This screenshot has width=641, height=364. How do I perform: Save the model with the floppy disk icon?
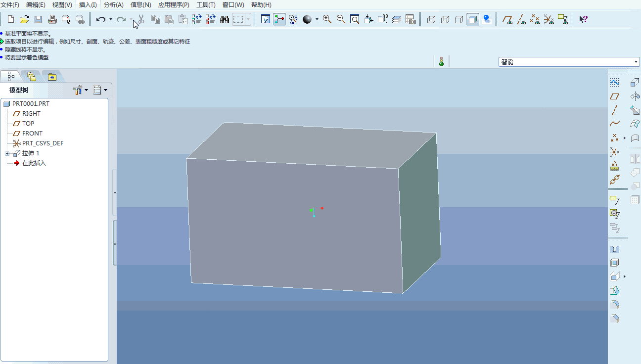coord(38,19)
